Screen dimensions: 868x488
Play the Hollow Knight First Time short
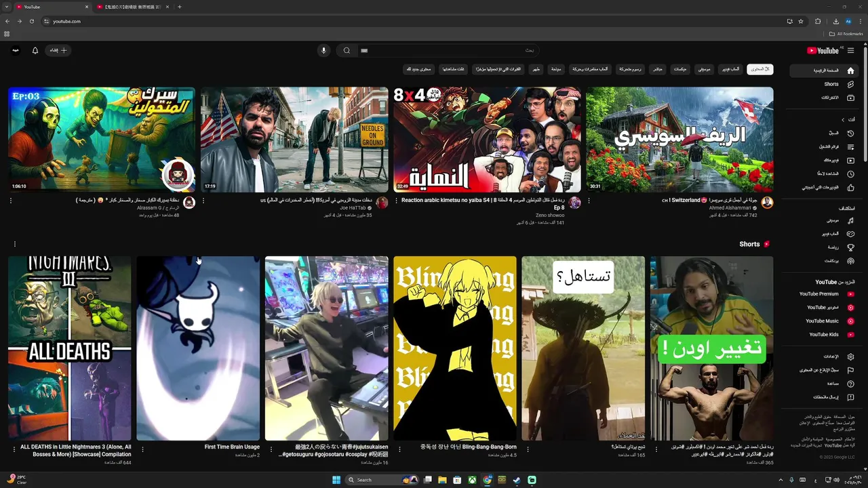(x=198, y=348)
